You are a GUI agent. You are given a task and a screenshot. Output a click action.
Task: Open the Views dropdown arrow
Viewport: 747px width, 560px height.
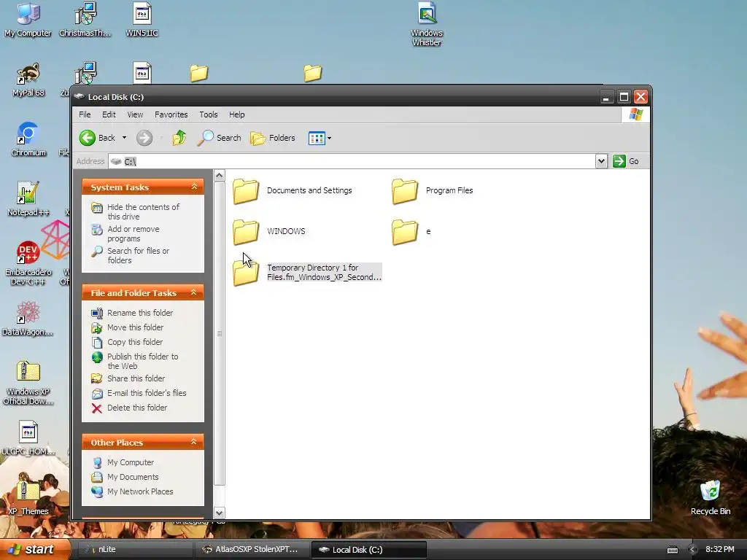[x=329, y=138]
